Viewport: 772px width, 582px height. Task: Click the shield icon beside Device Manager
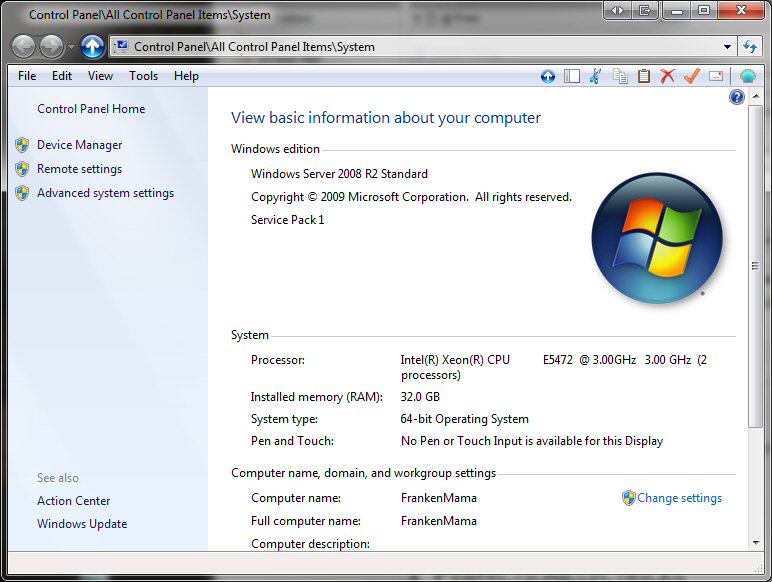point(22,145)
